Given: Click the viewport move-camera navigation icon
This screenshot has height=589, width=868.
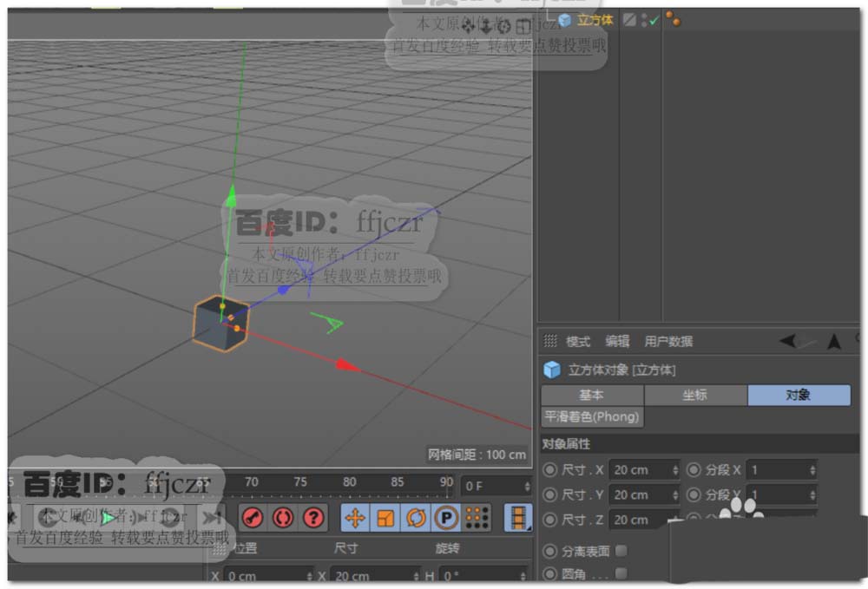Looking at the screenshot, I should (x=469, y=25).
